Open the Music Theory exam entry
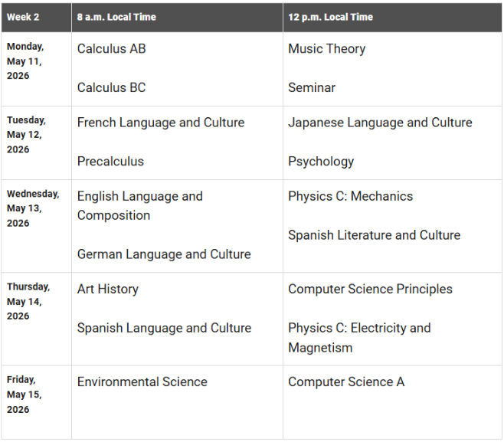504x442 pixels. [326, 48]
